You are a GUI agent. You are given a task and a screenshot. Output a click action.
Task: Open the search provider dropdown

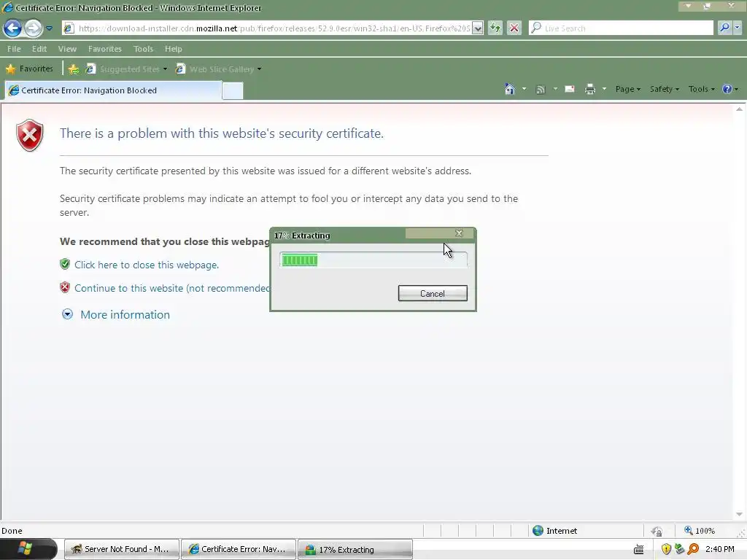[738, 28]
